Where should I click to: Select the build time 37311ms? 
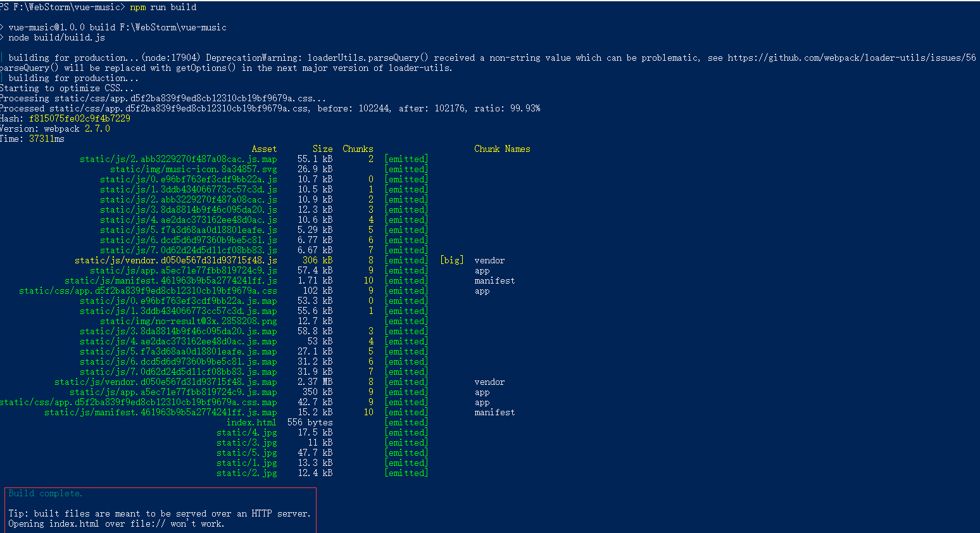coord(47,139)
